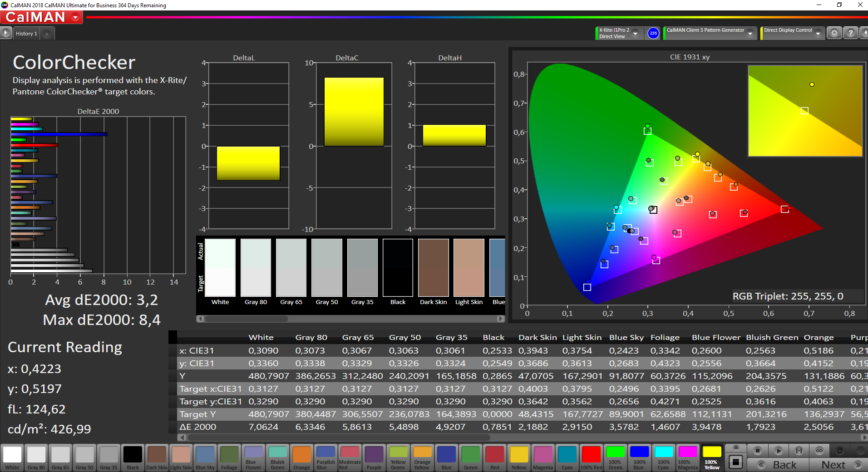This screenshot has height=472, width=868.
Task: Add a new history tab with plus
Action: [47, 34]
